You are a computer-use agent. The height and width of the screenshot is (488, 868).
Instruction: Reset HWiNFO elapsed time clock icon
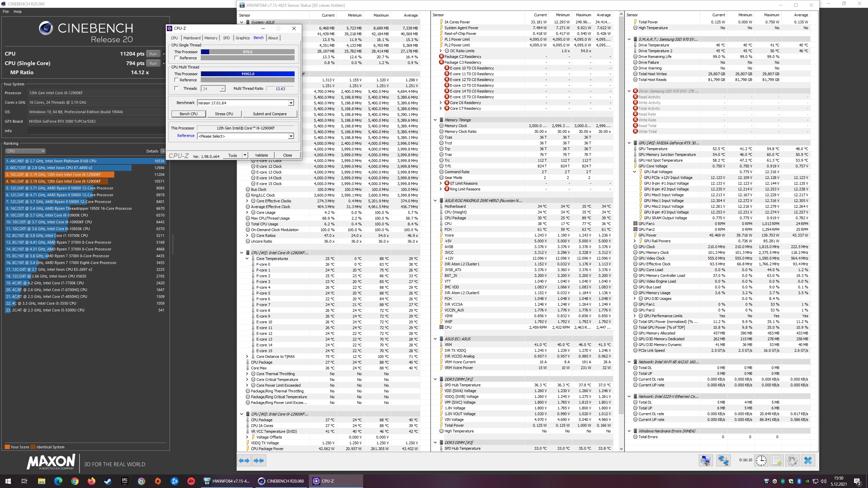761,461
